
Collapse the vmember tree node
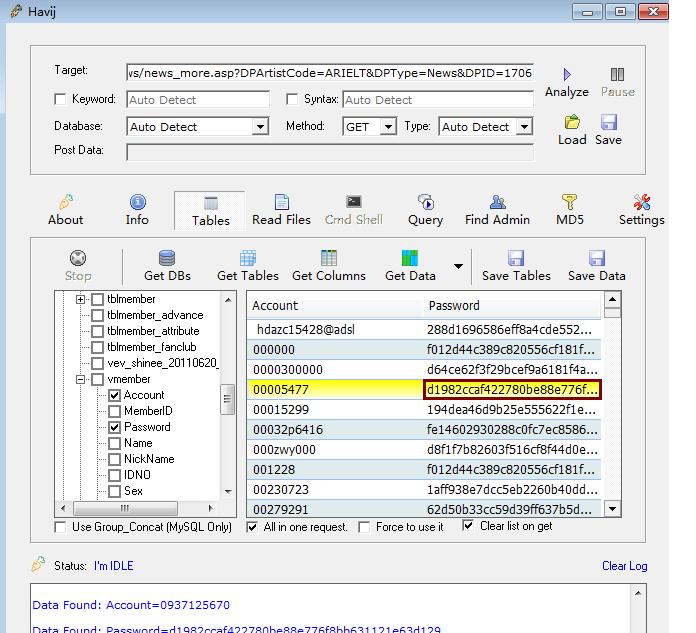(x=80, y=380)
